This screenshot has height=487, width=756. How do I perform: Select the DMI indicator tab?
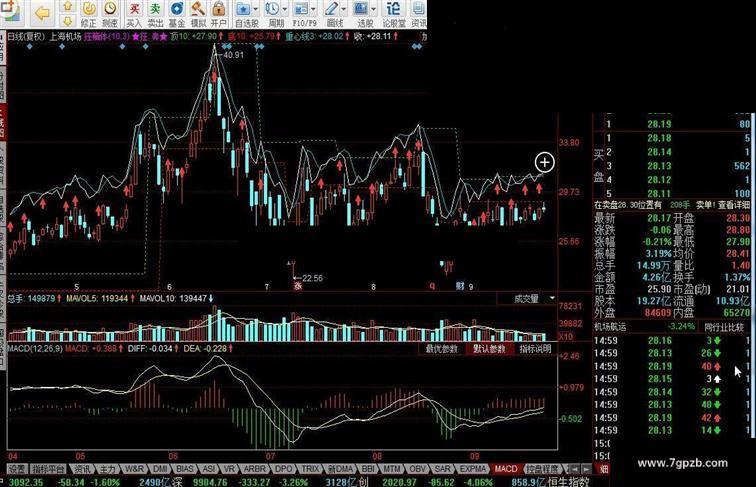(x=160, y=469)
